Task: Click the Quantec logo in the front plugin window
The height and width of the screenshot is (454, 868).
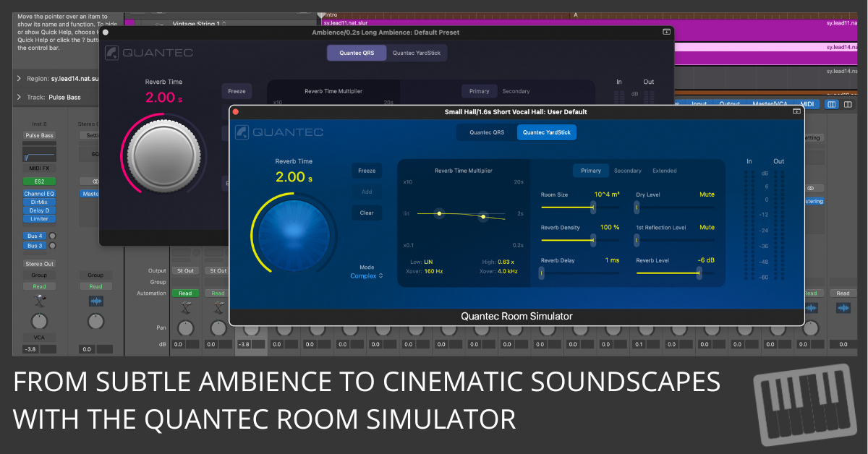Action: 279,132
